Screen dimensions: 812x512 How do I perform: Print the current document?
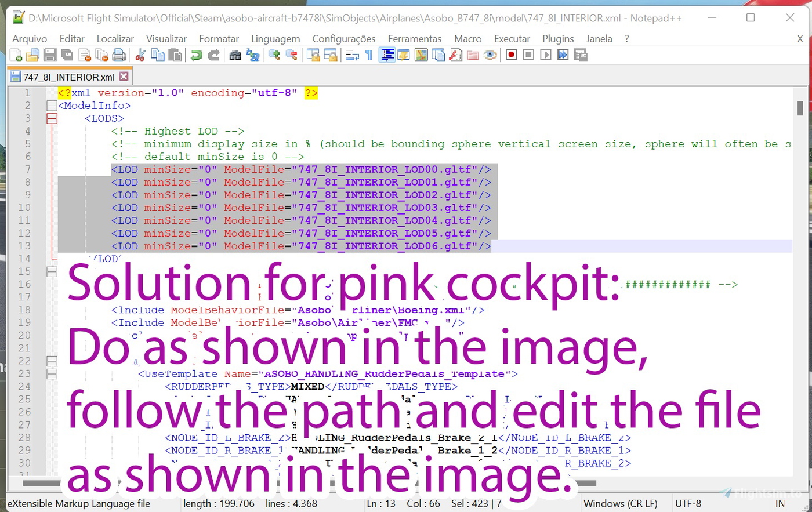[x=119, y=55]
